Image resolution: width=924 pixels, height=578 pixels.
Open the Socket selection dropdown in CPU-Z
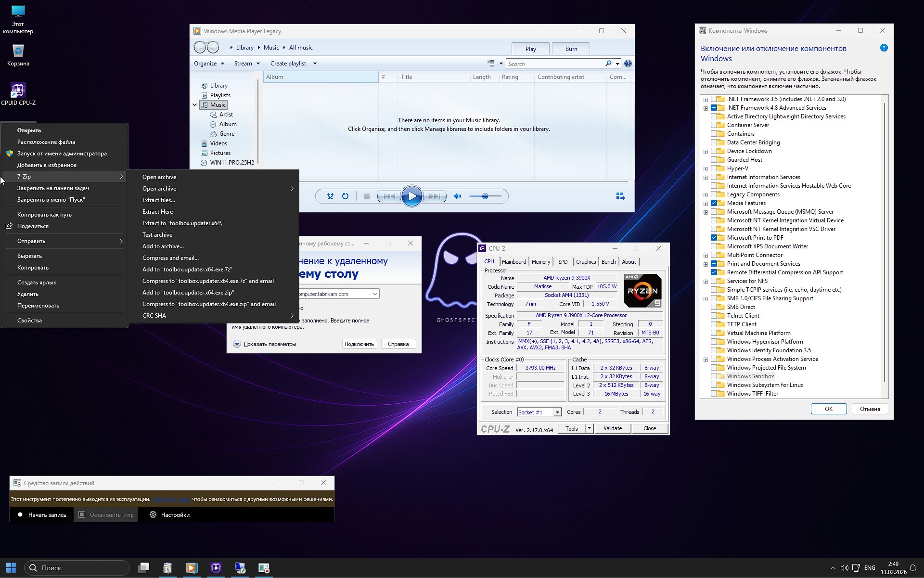coord(557,412)
